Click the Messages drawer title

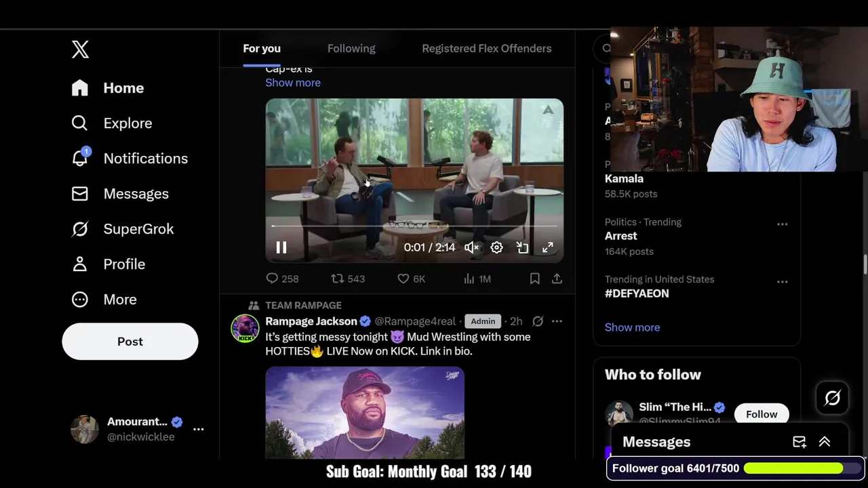pyautogui.click(x=656, y=442)
